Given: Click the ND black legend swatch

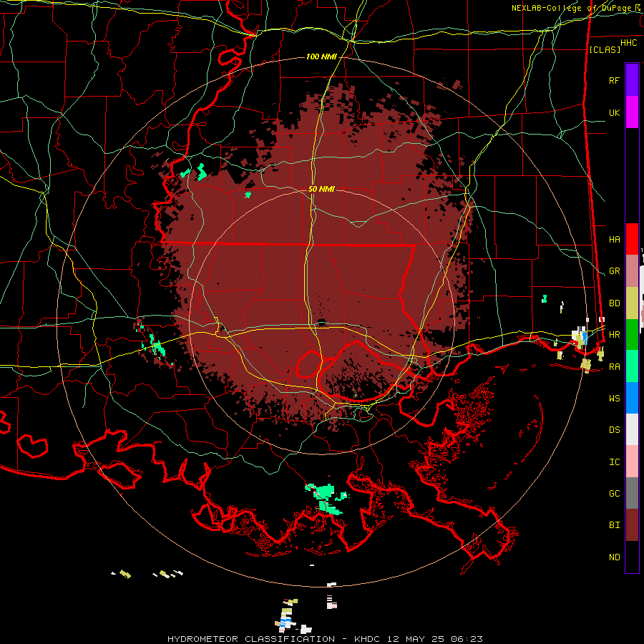Looking at the screenshot, I should (x=632, y=557).
